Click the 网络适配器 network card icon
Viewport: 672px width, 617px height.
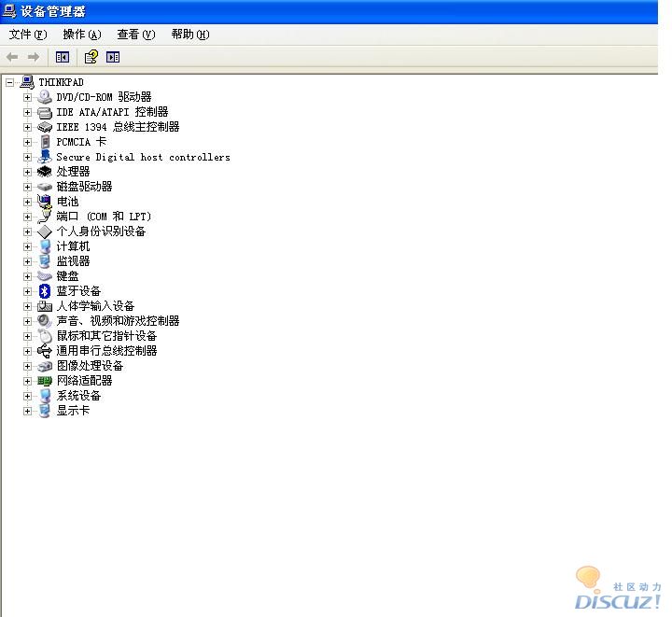45,381
